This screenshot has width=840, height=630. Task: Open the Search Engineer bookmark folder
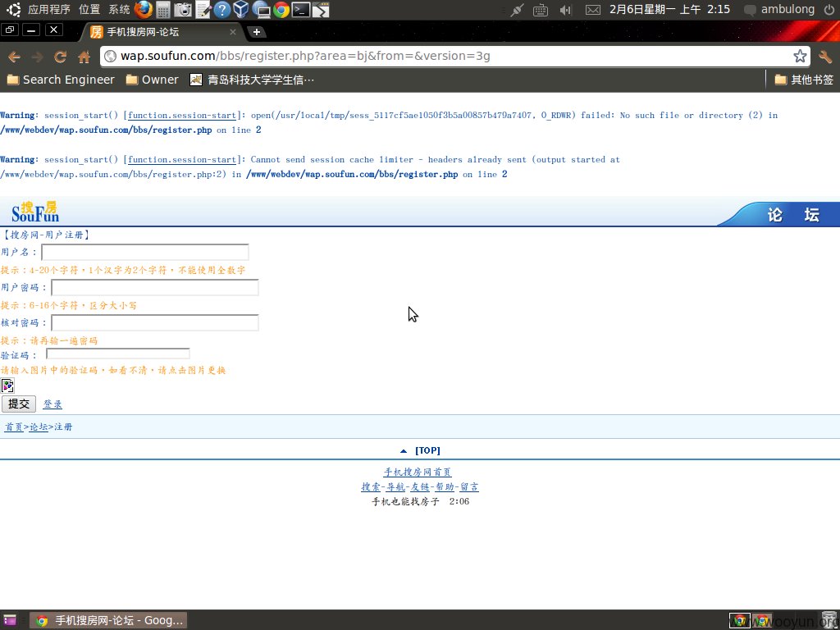point(61,80)
